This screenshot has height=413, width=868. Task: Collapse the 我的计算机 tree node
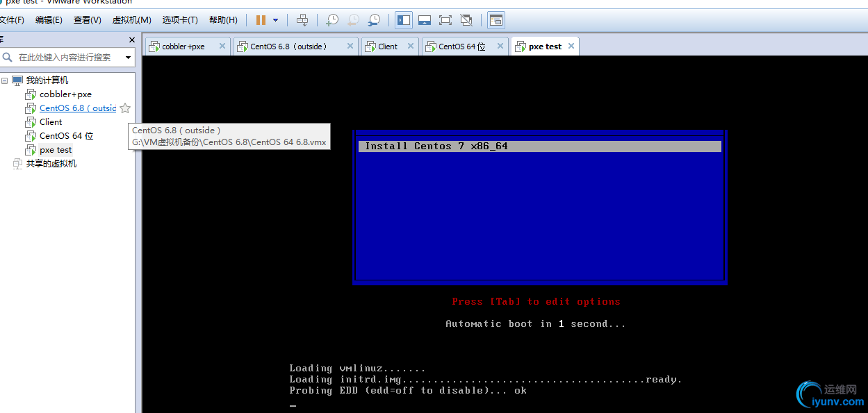pyautogui.click(x=4, y=81)
